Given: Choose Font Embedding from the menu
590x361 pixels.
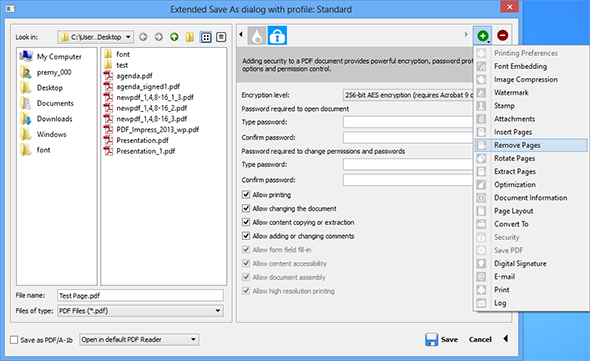Looking at the screenshot, I should [531, 66].
